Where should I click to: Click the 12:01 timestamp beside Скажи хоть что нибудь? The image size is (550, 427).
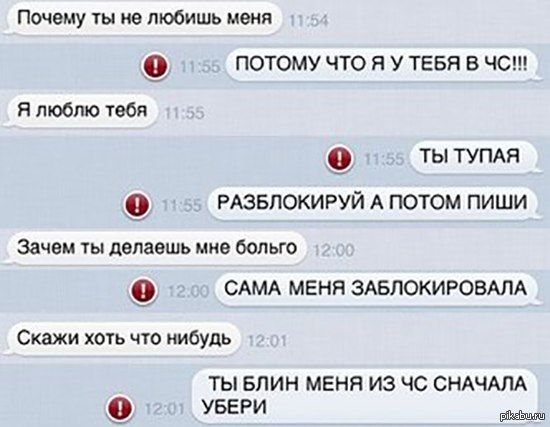coord(267,341)
